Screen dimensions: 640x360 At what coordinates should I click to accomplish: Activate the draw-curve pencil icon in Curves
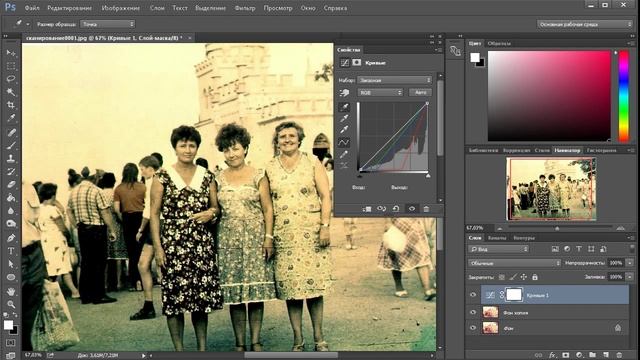tap(344, 154)
